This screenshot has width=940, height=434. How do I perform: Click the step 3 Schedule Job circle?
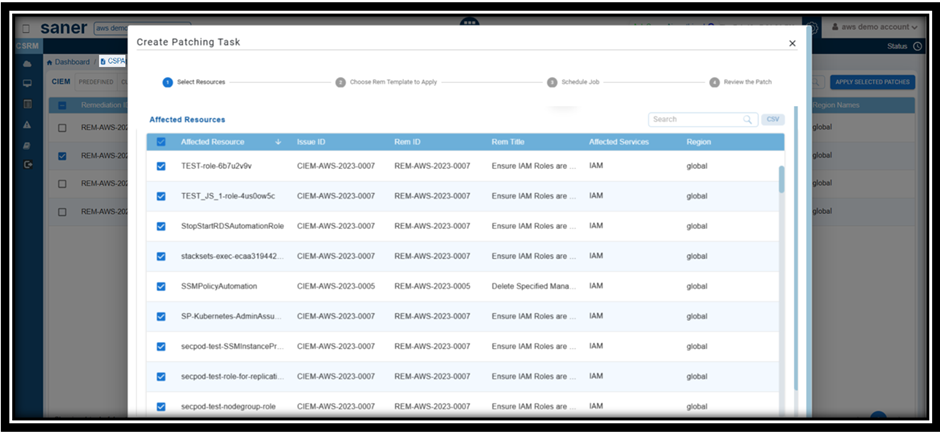[x=552, y=82]
